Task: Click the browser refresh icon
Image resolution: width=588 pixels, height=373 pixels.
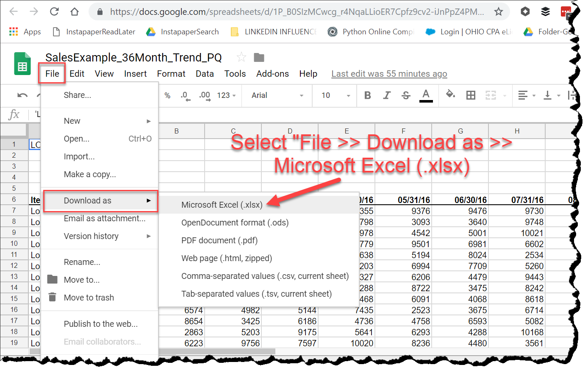Action: (54, 11)
